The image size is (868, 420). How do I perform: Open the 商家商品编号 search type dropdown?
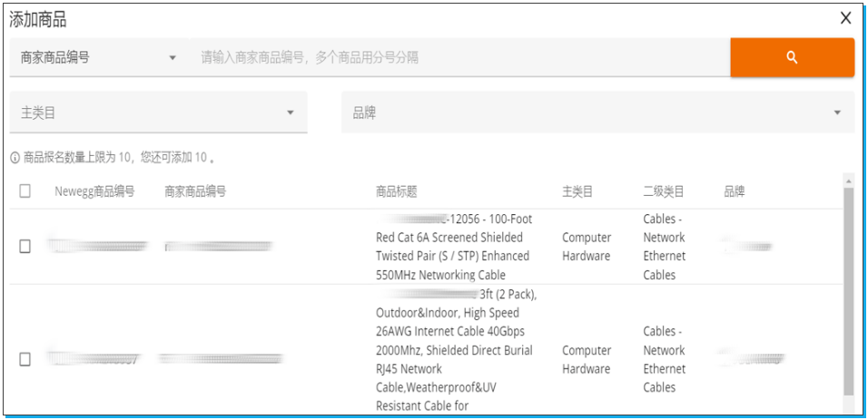[x=98, y=58]
